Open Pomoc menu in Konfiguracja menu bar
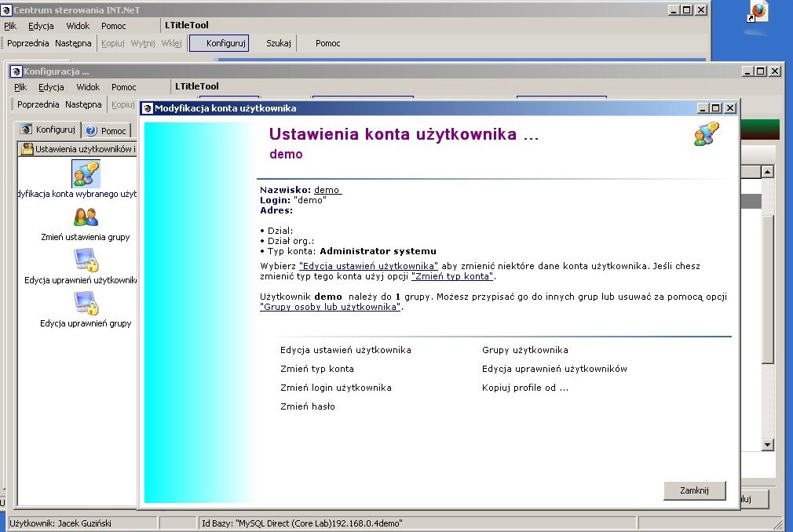The width and height of the screenshot is (793, 532). pyautogui.click(x=124, y=87)
